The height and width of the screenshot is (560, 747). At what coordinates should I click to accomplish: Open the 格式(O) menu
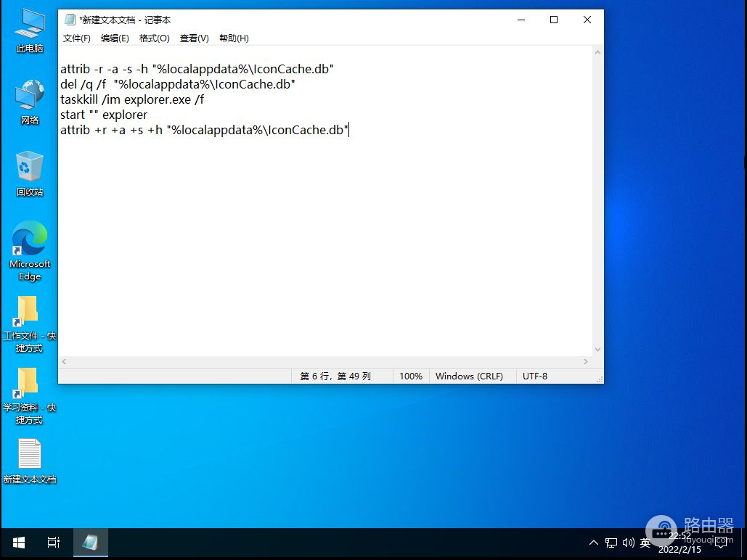coord(155,38)
